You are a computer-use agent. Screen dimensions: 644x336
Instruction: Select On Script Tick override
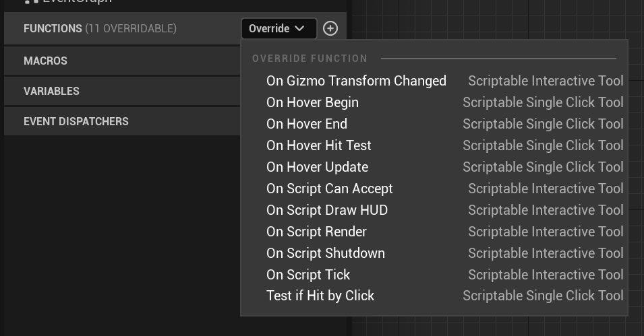pyautogui.click(x=308, y=275)
